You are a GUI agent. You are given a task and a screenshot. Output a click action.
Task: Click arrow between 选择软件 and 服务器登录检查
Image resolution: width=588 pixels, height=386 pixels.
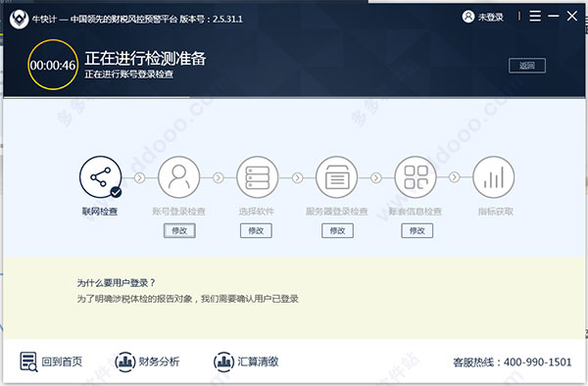point(297,177)
